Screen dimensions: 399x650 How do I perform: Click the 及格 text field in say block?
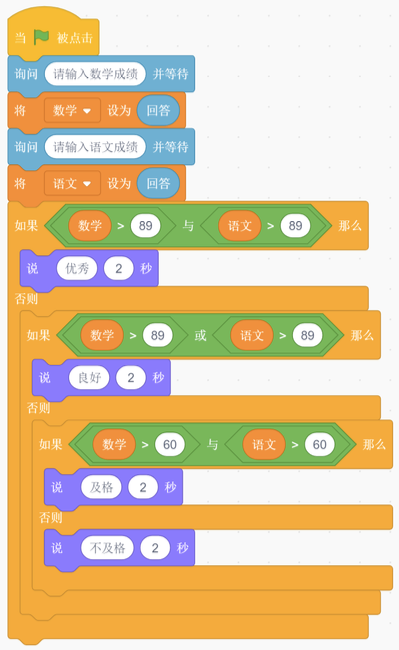102,487
